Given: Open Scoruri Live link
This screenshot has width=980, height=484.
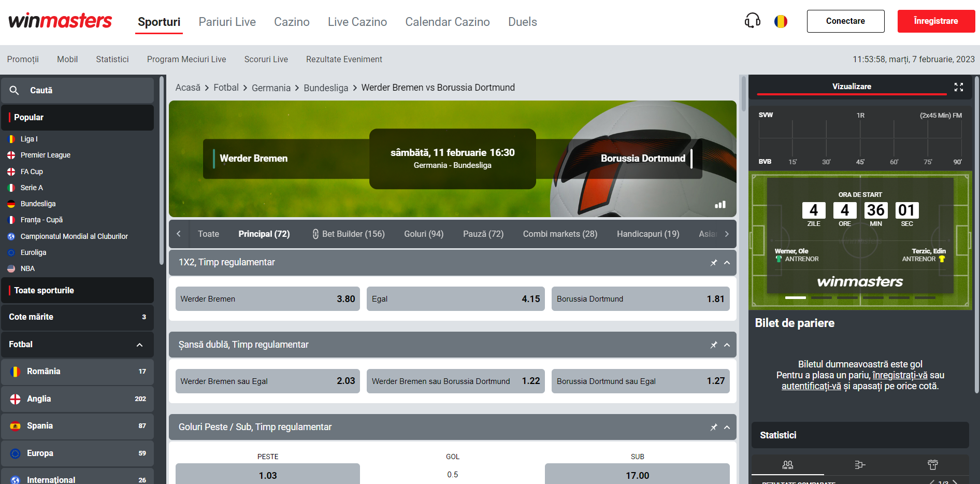Looking at the screenshot, I should coord(266,60).
